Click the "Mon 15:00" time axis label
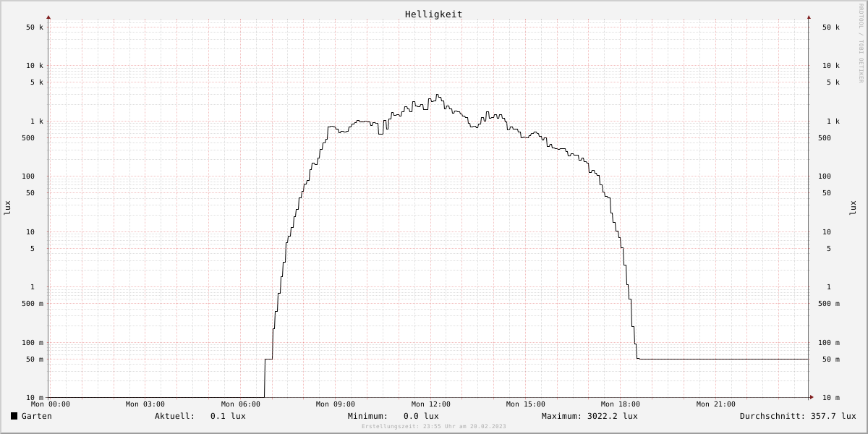868x434 pixels. click(526, 404)
